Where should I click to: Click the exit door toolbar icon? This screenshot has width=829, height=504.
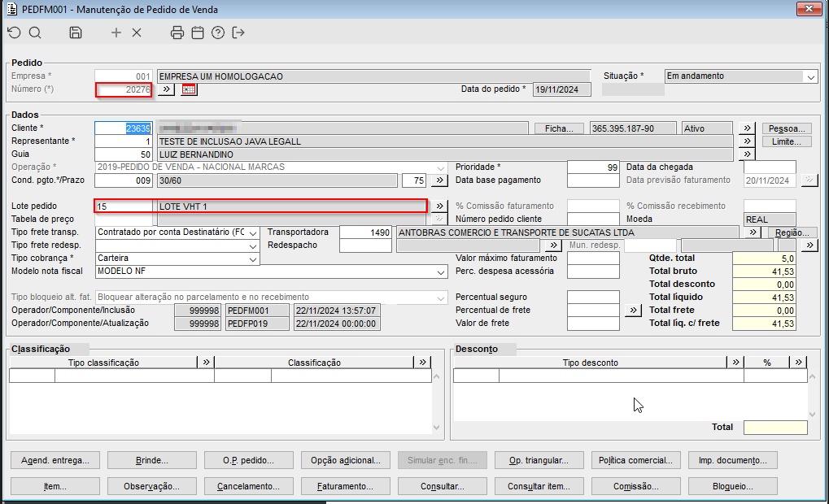[x=238, y=33]
